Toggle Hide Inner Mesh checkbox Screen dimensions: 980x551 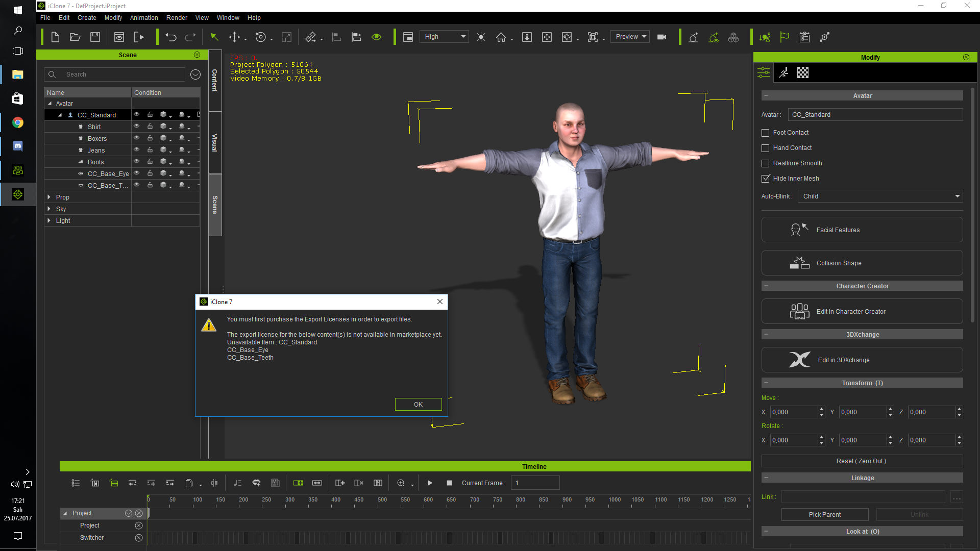pyautogui.click(x=765, y=178)
